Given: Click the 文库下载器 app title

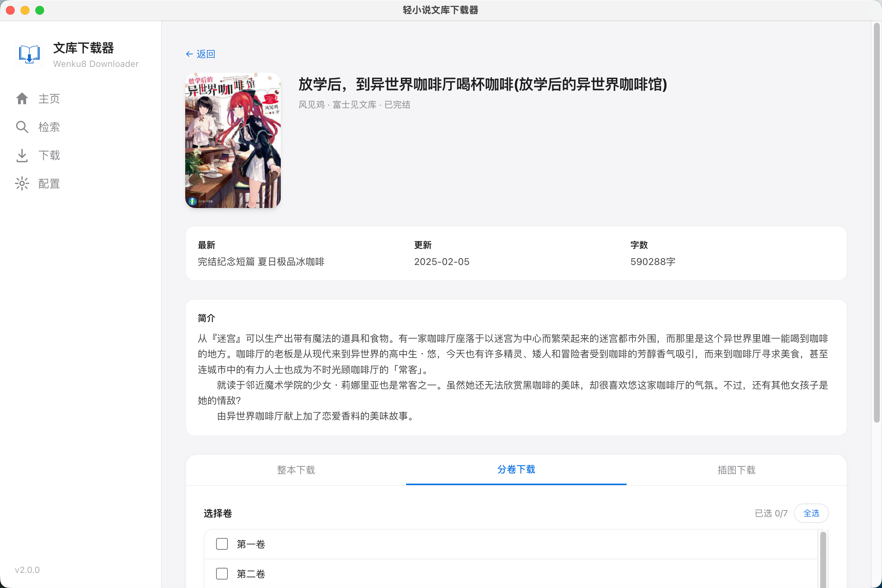Looking at the screenshot, I should pos(84,48).
